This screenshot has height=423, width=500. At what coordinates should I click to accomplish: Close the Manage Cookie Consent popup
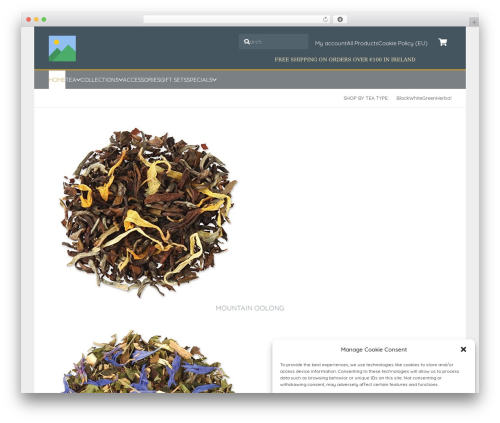tap(463, 349)
